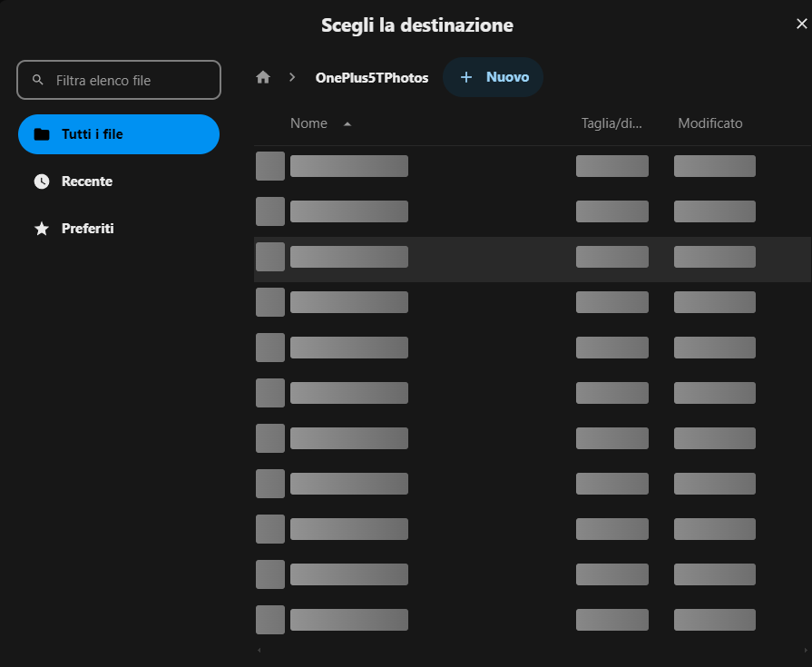Open the Recente view
Image resolution: width=812 pixels, height=667 pixels.
pos(87,181)
